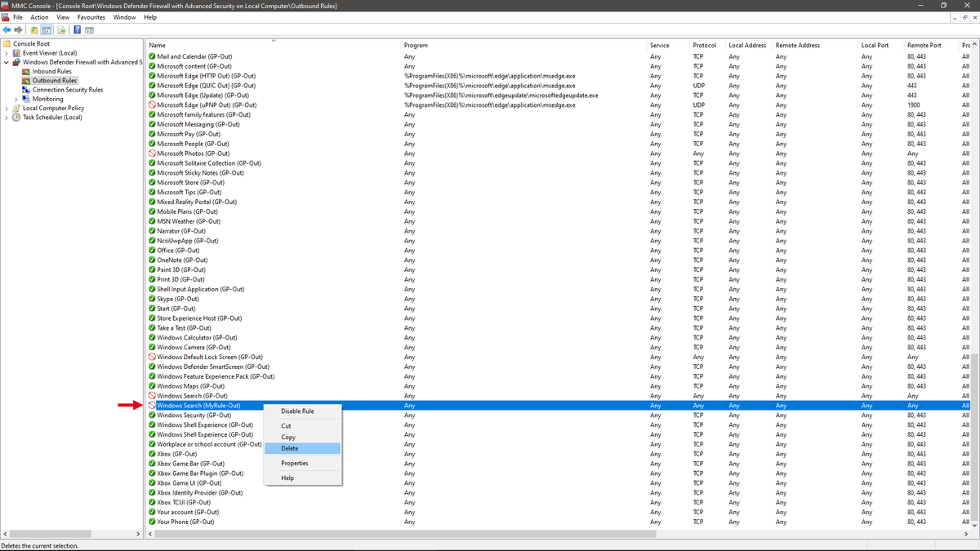Viewport: 980px width, 551px height.
Task: Expand the Event Viewer (Local) node
Action: coord(7,53)
